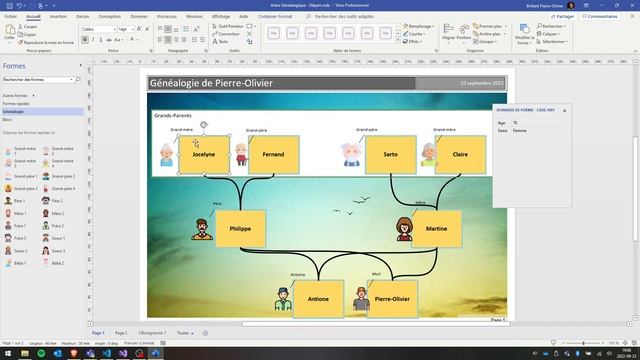640x360 pixels.
Task: Click the Modifier la forme icon
Action: [x=524, y=34]
